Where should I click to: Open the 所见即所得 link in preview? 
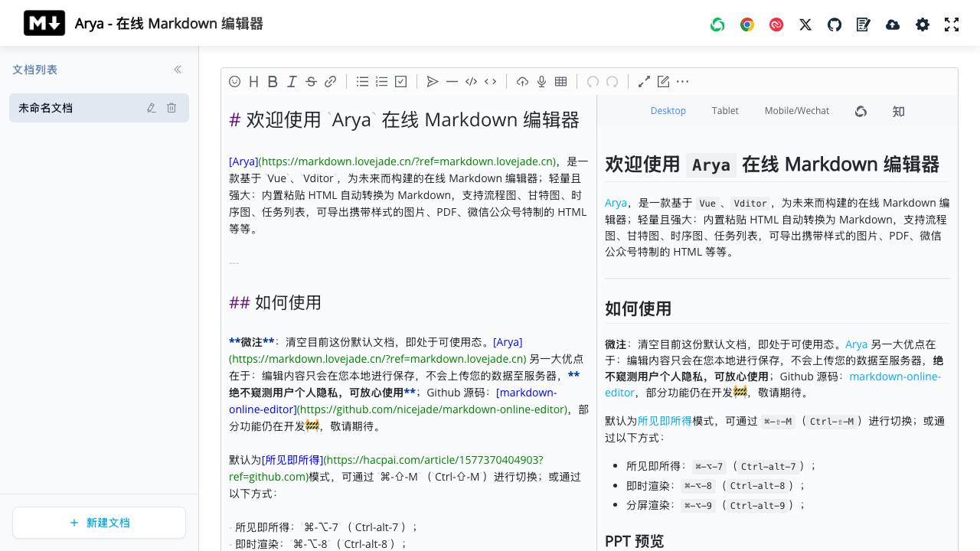click(665, 420)
